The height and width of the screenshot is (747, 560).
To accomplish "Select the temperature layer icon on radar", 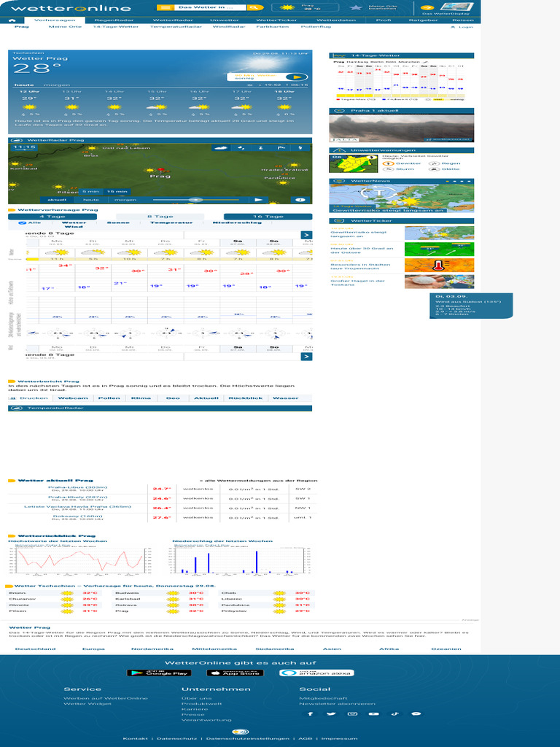I will pos(261,147).
